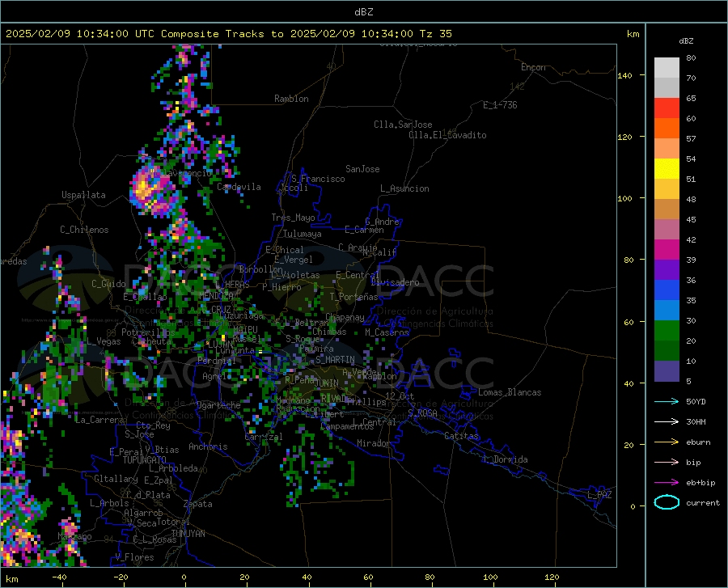The height and width of the screenshot is (588, 728).
Task: Select the red 60-65 dBZ color swatch
Action: coord(667,108)
